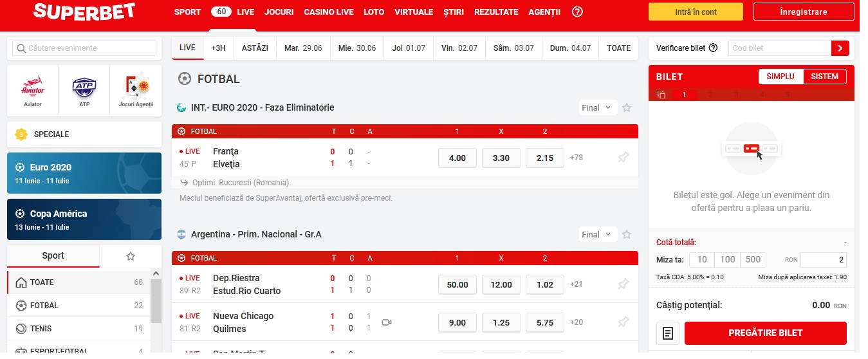Open live video stream for Nueva Chicago match
Screen dimensions: 868x359
tap(387, 322)
